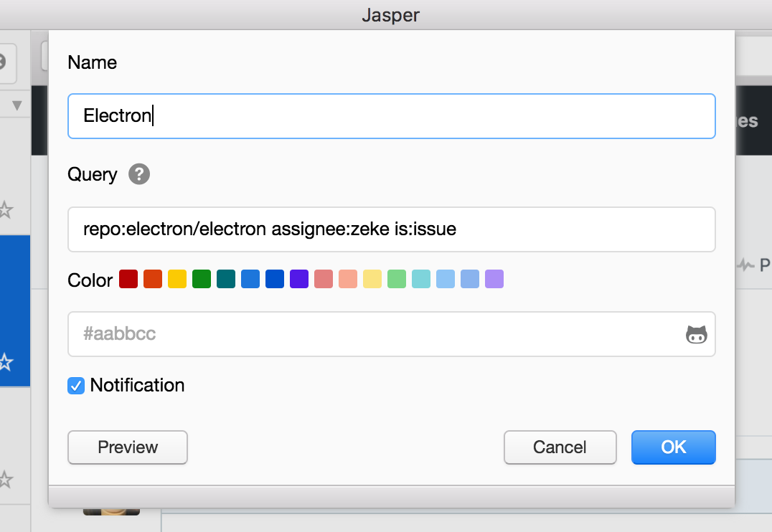Click the star icon in the blue highlighted row

point(6,361)
